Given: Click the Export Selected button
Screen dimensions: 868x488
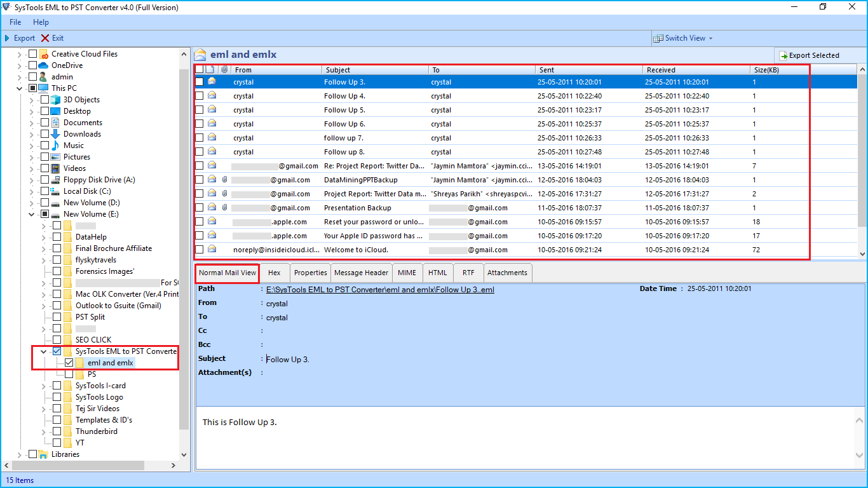Looking at the screenshot, I should [x=810, y=55].
